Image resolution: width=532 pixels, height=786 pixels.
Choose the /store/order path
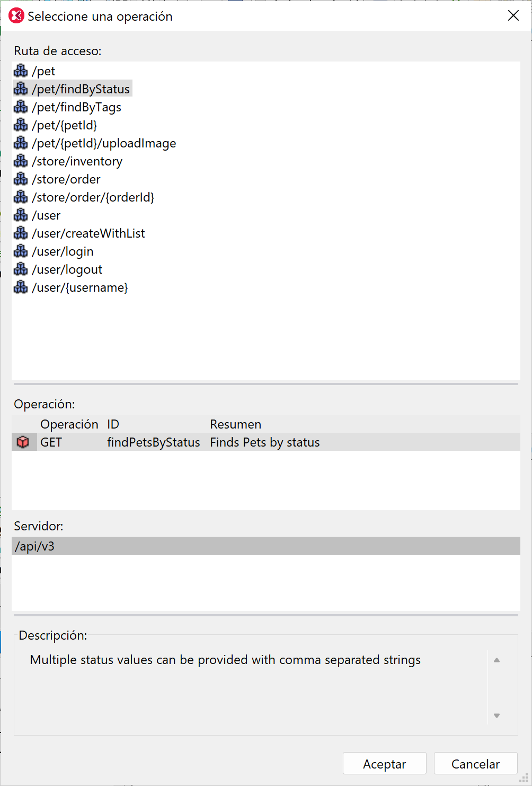click(x=66, y=179)
